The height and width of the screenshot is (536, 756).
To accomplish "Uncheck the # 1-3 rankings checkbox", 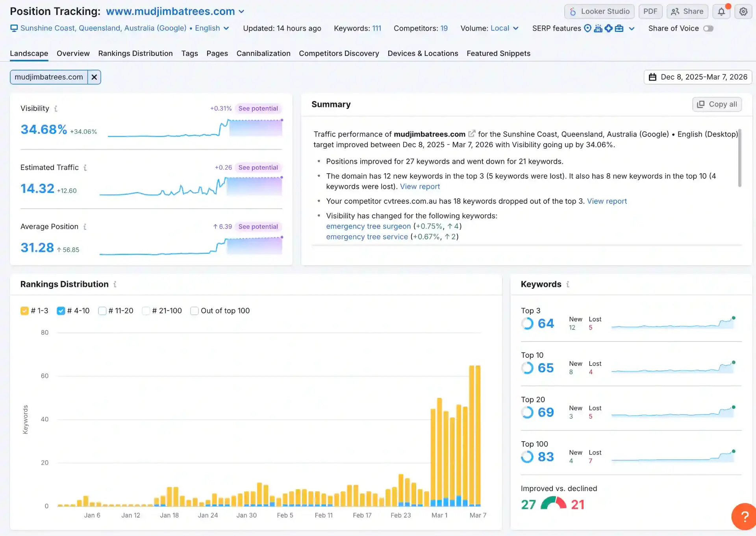I will pos(24,311).
